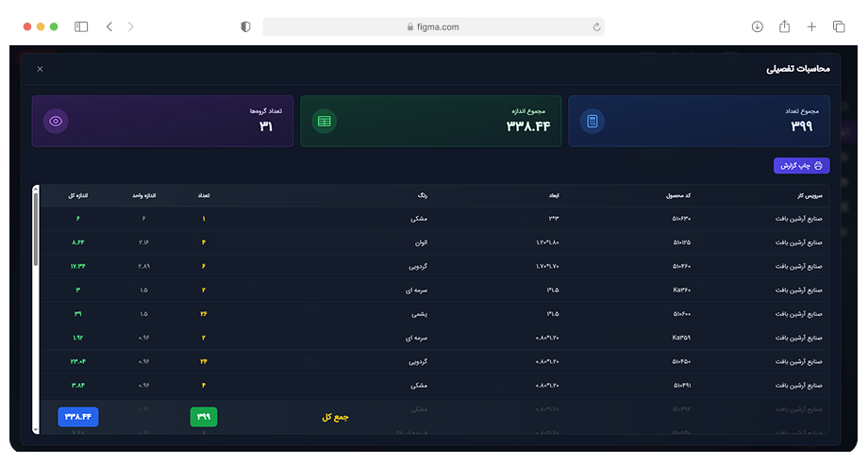
Task: Reload the figma.com page
Action: [596, 27]
